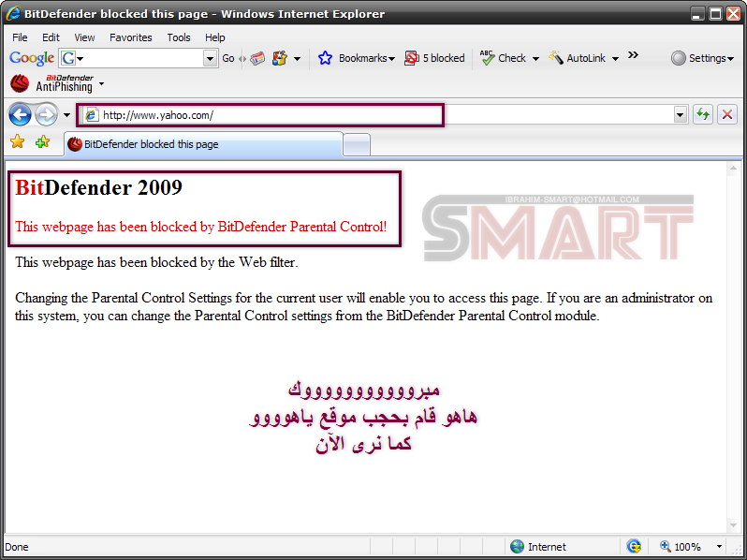Open the Help menu
The width and height of the screenshot is (747, 560).
215,37
